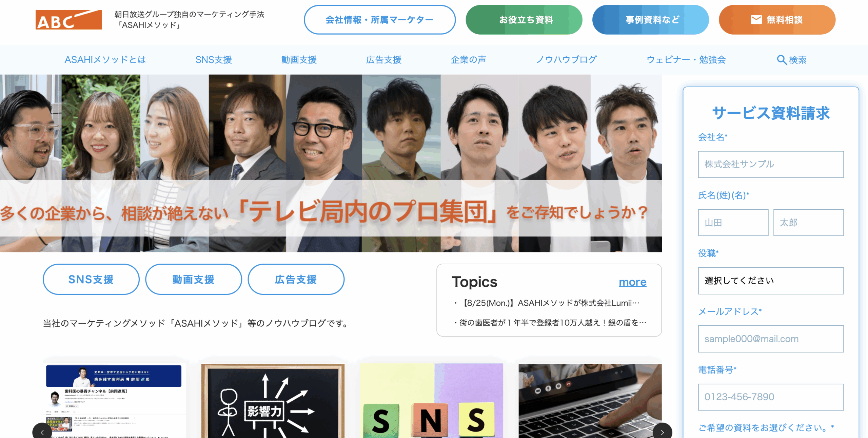Click the green お役立ち資料 button
Screen dimensions: 868x438
pyautogui.click(x=524, y=20)
